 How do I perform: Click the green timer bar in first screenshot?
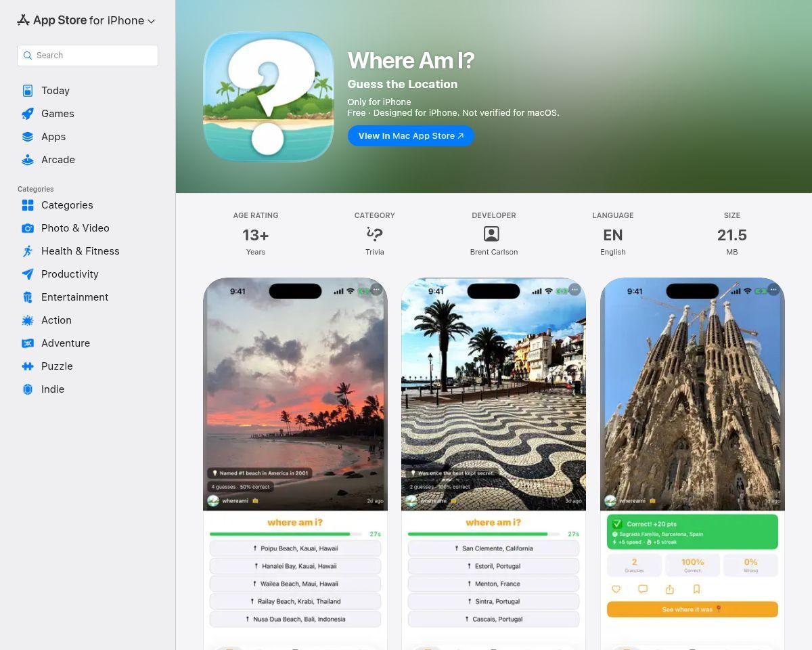click(286, 534)
